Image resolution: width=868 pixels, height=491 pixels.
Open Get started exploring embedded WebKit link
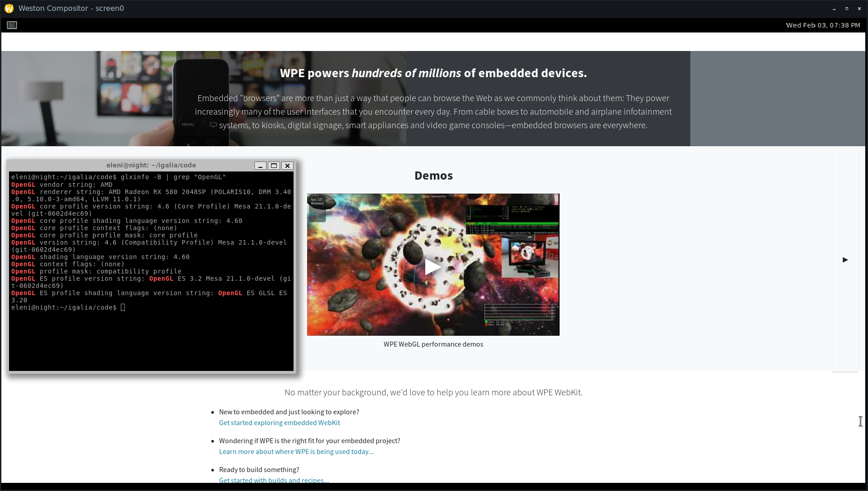click(x=280, y=422)
